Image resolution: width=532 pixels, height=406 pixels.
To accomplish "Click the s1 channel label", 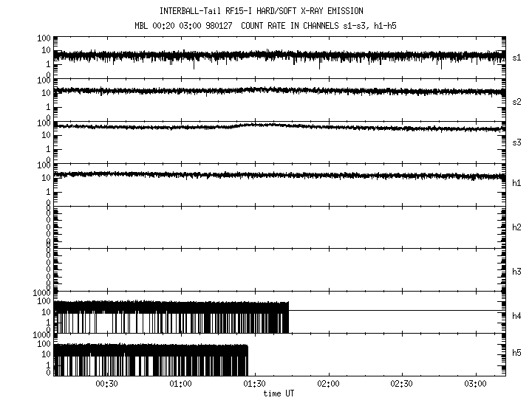I will [517, 58].
